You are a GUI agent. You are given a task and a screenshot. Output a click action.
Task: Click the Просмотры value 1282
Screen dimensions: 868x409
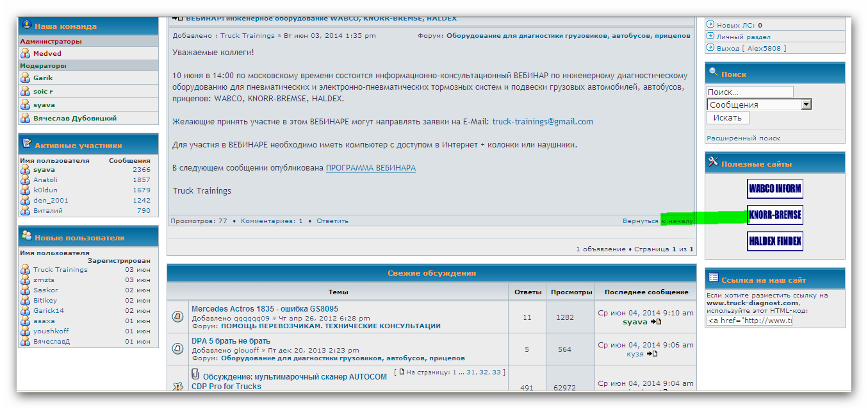565,317
